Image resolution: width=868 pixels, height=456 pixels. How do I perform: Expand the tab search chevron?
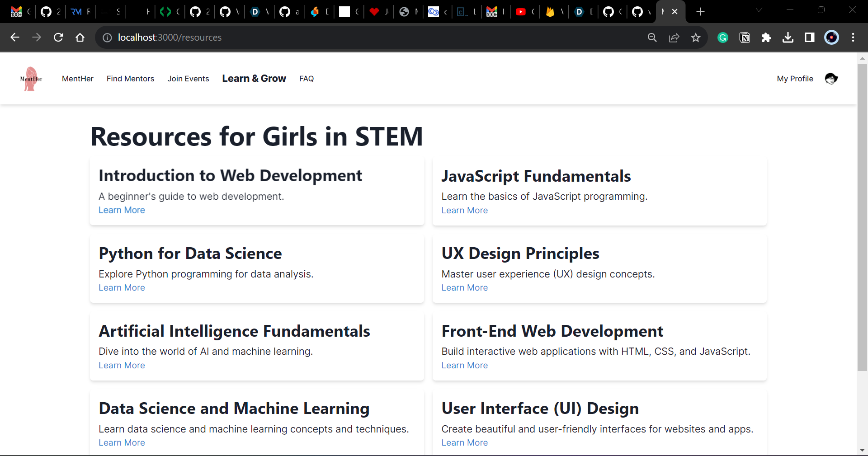point(759,10)
